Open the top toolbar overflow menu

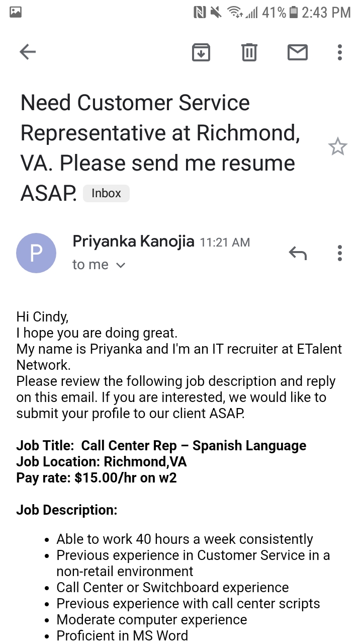[340, 52]
